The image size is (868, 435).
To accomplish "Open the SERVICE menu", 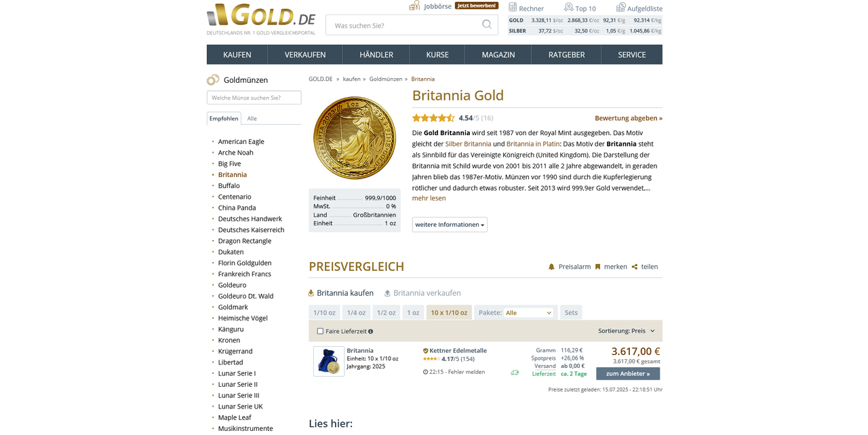I will (x=632, y=54).
